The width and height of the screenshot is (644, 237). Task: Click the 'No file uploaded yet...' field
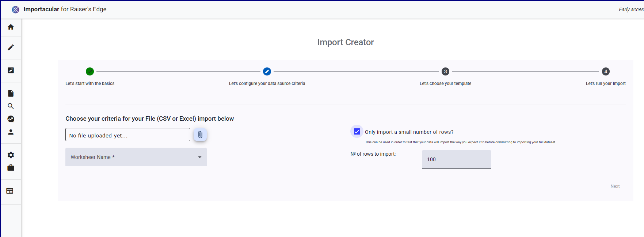tap(127, 135)
